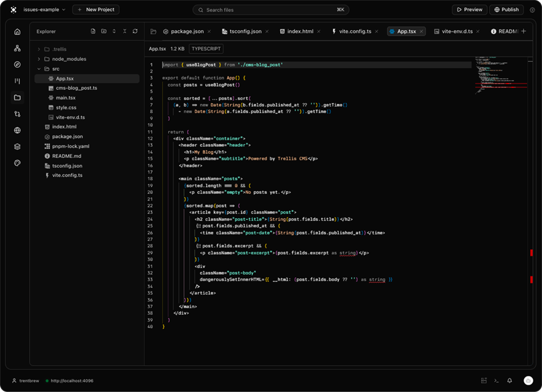Open README.md in the file tree
The height and width of the screenshot is (392, 542).
tap(87, 156)
